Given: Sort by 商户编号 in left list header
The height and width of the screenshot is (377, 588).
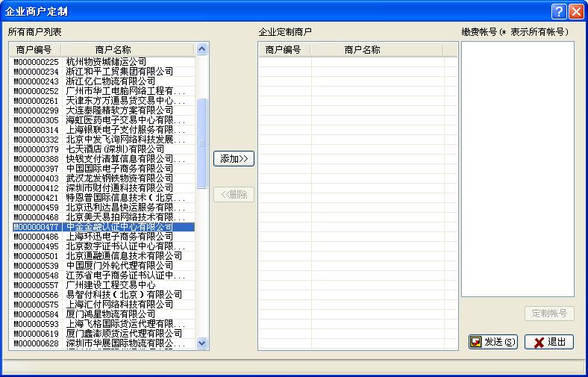Looking at the screenshot, I should point(34,49).
